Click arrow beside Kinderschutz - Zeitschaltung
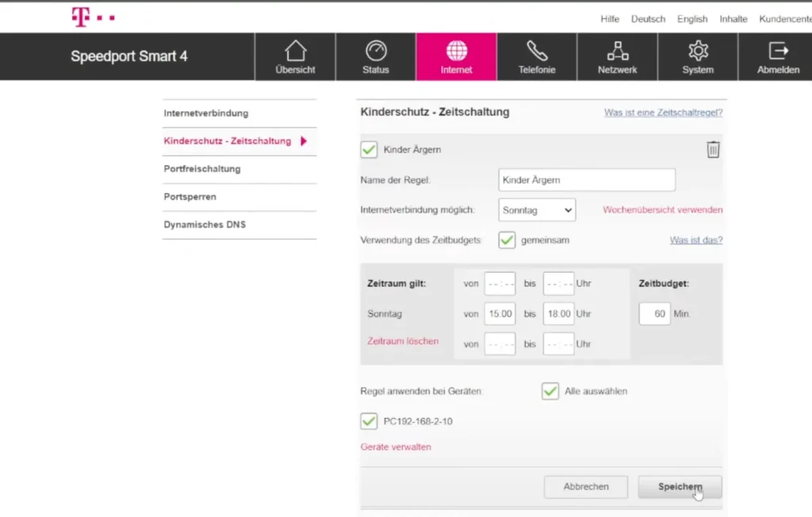The image size is (812, 517). (x=304, y=141)
